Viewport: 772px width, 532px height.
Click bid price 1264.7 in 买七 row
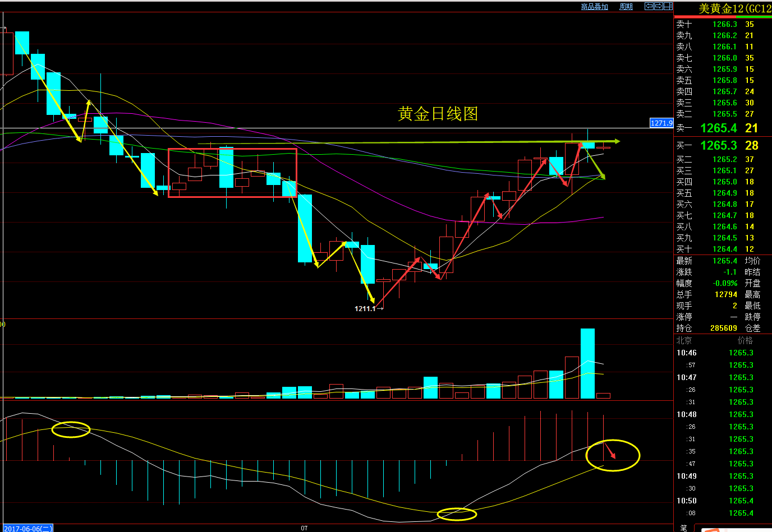coord(725,215)
